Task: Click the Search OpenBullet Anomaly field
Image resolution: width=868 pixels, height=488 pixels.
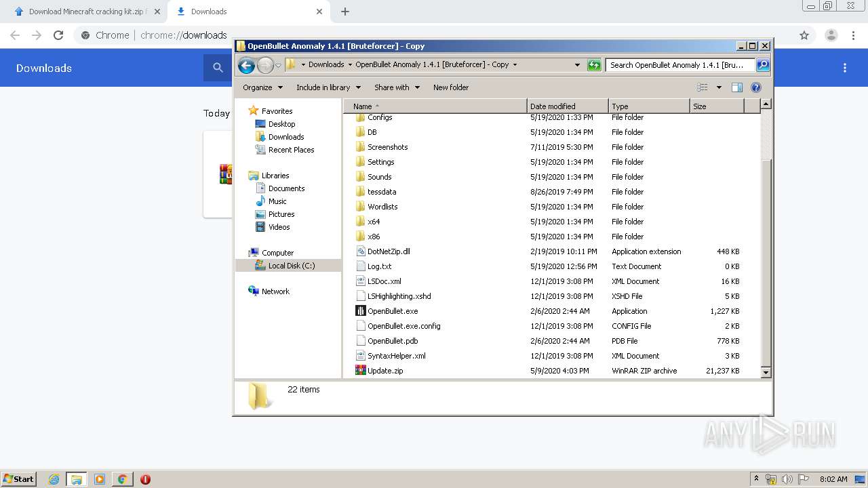Action: (x=680, y=65)
